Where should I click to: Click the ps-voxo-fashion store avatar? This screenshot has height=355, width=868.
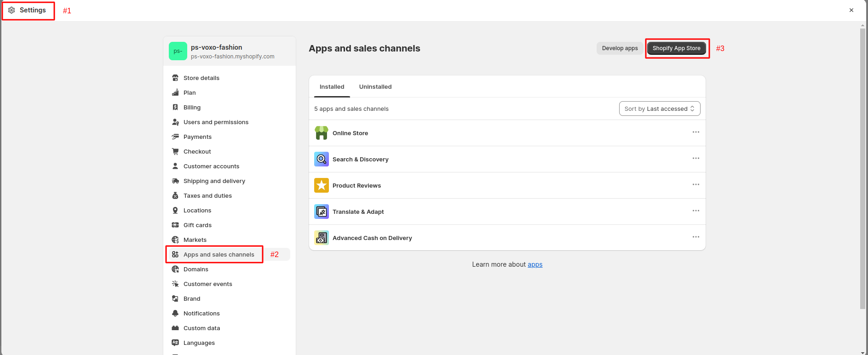178,51
